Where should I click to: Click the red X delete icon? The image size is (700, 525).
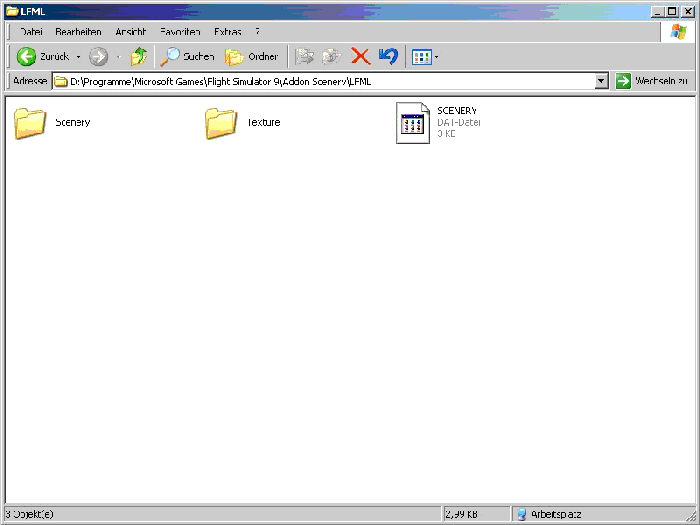click(x=360, y=57)
